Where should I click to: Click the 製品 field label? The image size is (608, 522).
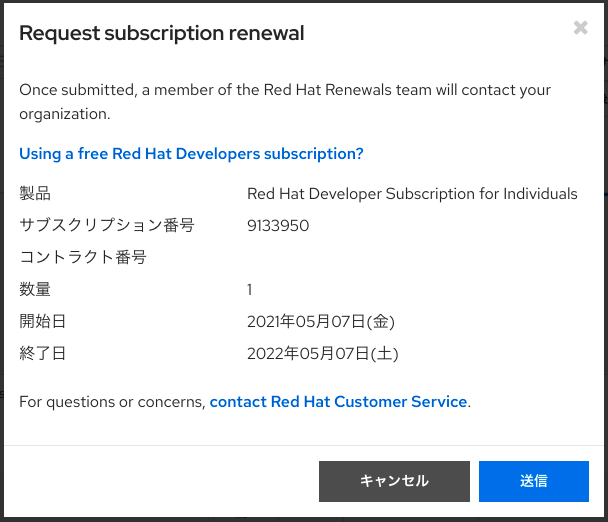coord(35,194)
